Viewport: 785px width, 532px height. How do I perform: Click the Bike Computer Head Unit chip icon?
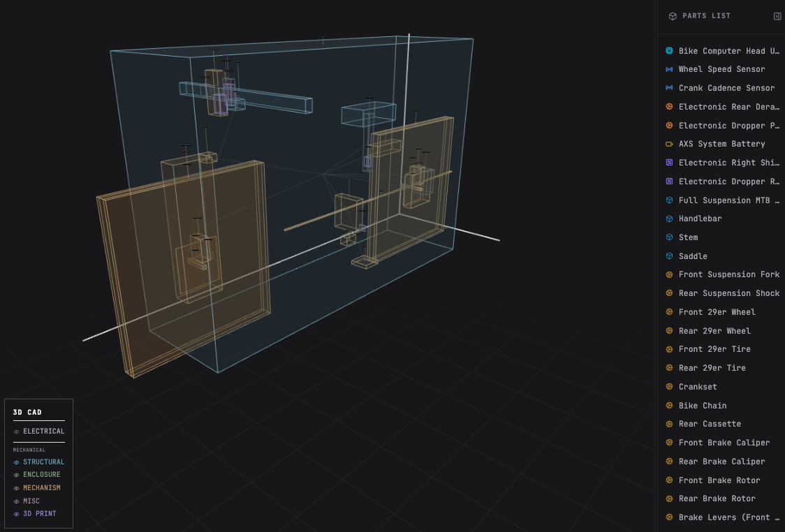point(669,51)
